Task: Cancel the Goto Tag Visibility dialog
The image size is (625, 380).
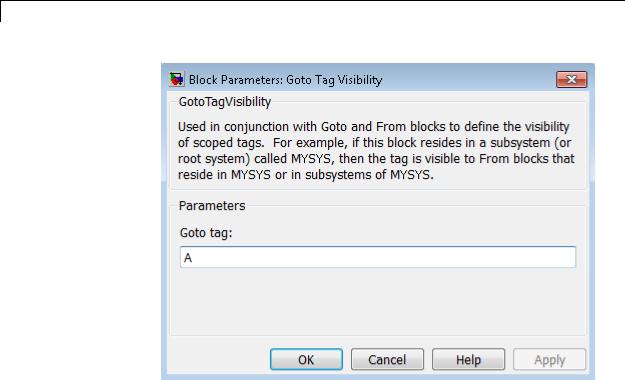Action: [387, 360]
